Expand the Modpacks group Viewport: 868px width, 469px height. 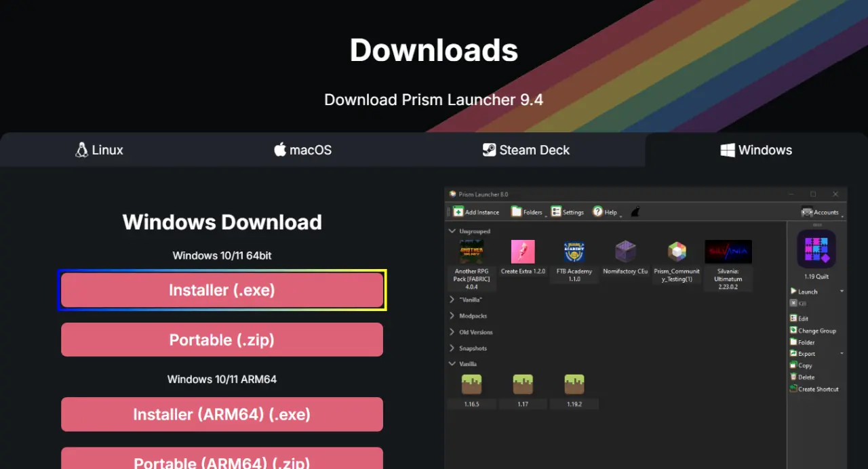pyautogui.click(x=452, y=315)
